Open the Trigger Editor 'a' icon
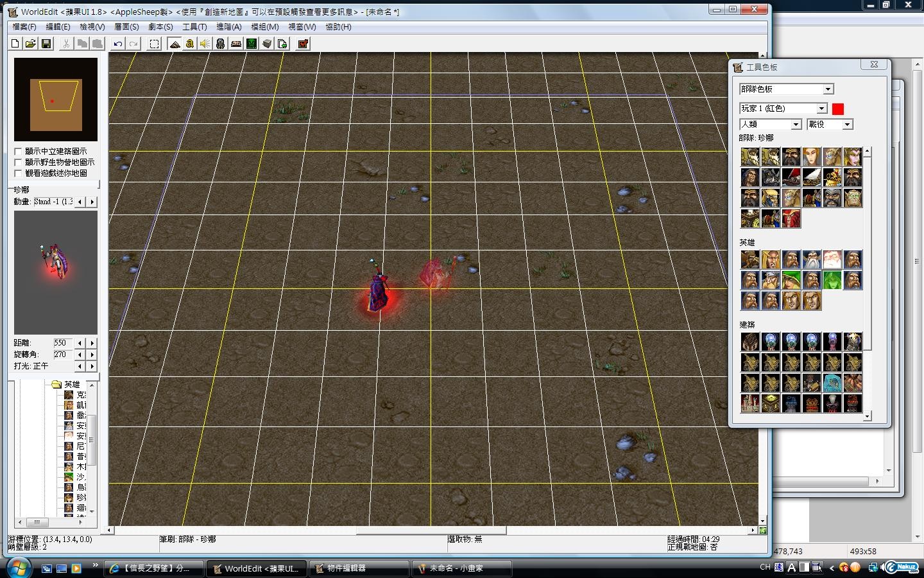The width and height of the screenshot is (924, 578). 190,44
